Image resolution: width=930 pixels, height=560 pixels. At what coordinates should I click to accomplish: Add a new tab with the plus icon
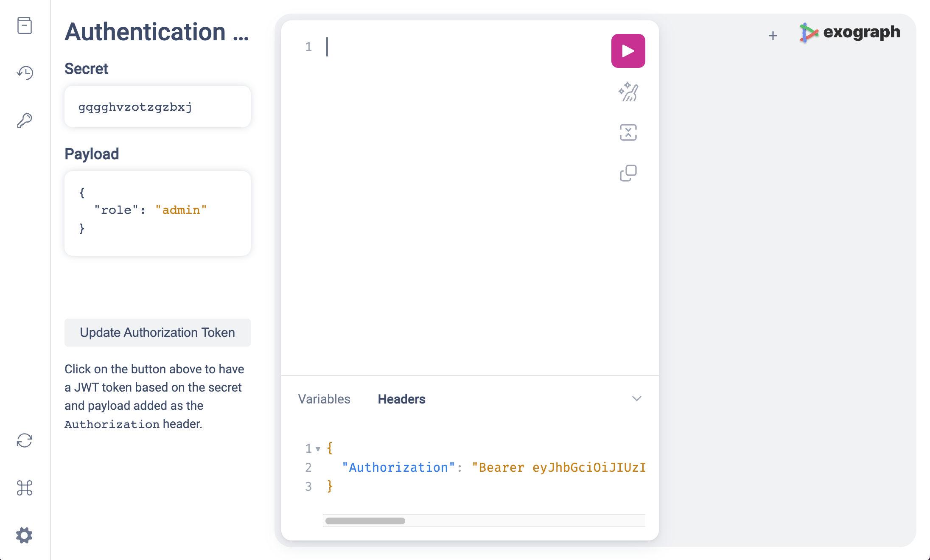[773, 36]
